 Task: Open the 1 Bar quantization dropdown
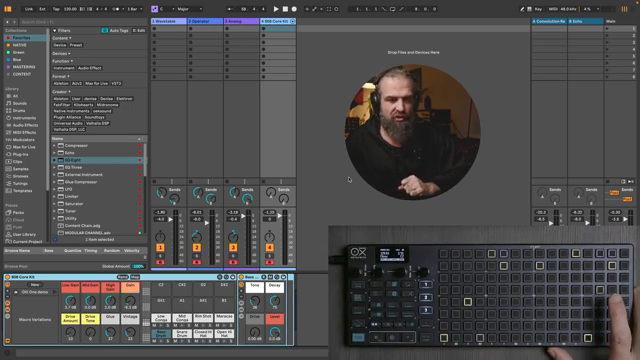[x=135, y=9]
